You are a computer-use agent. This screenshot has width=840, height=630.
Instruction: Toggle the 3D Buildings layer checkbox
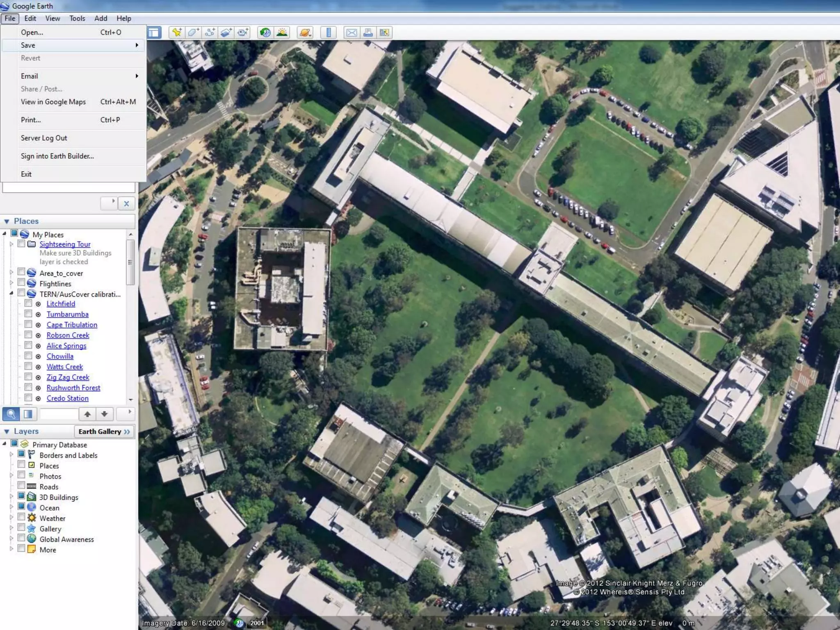click(x=21, y=497)
